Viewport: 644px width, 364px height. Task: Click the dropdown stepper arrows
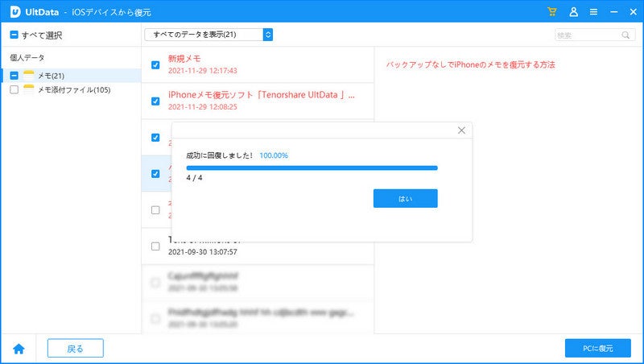(x=268, y=35)
